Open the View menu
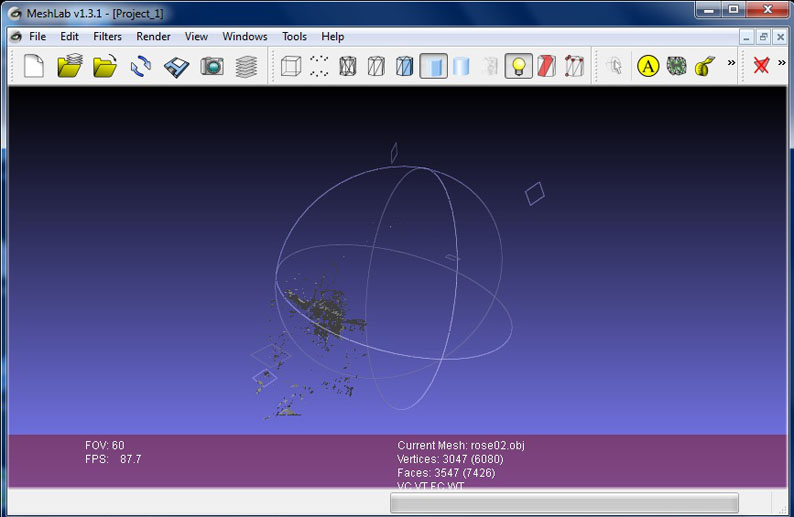This screenshot has width=794, height=517. (x=196, y=36)
